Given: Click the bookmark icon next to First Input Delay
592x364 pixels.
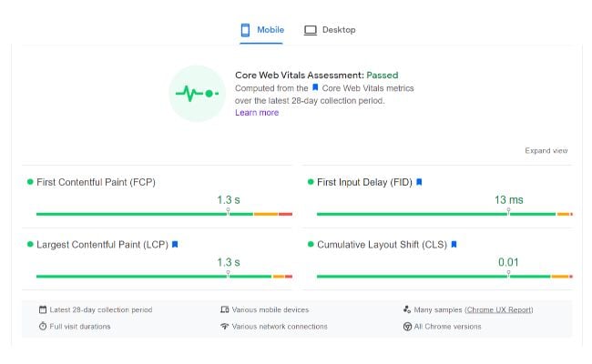Looking at the screenshot, I should click(x=419, y=182).
